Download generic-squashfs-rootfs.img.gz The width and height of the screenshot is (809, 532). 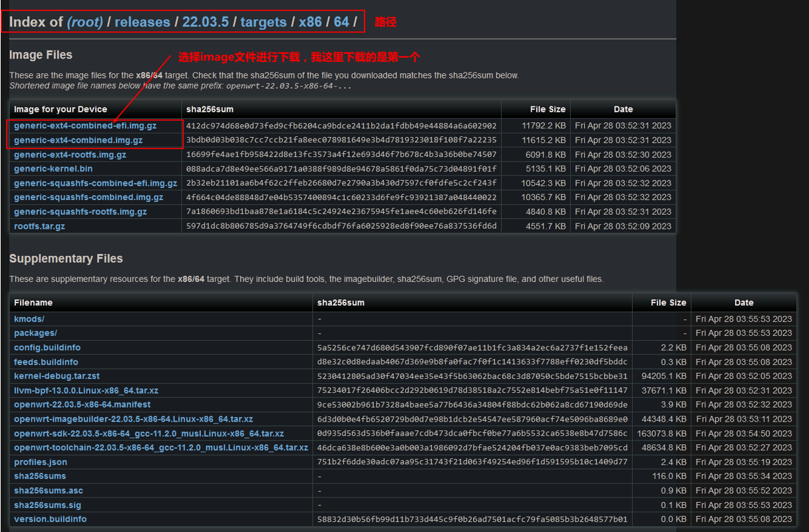click(x=81, y=212)
